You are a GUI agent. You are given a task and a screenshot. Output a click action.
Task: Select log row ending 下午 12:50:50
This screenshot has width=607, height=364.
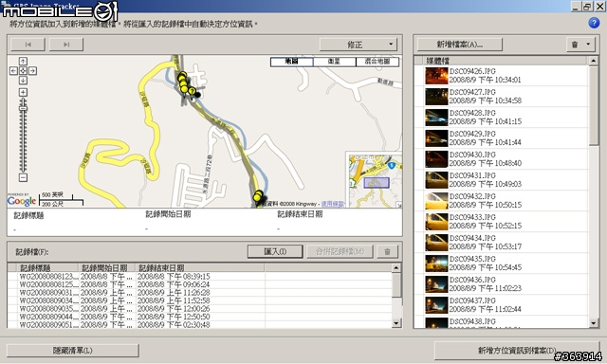[200, 317]
